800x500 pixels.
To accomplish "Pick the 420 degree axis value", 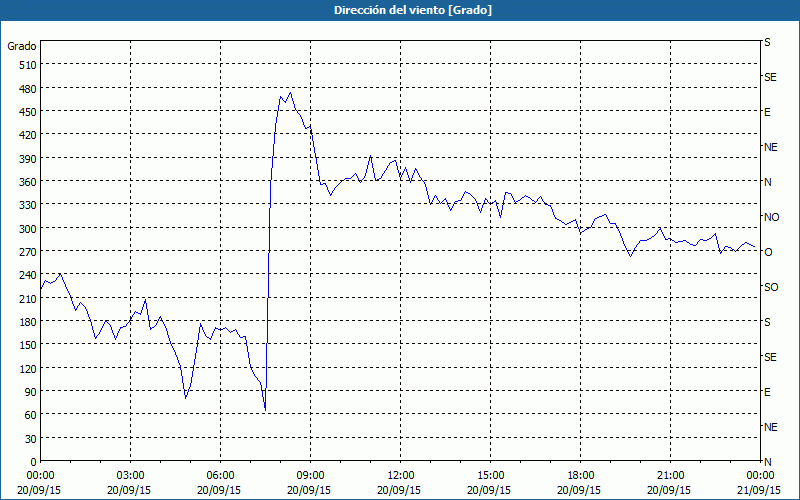I will (29, 135).
